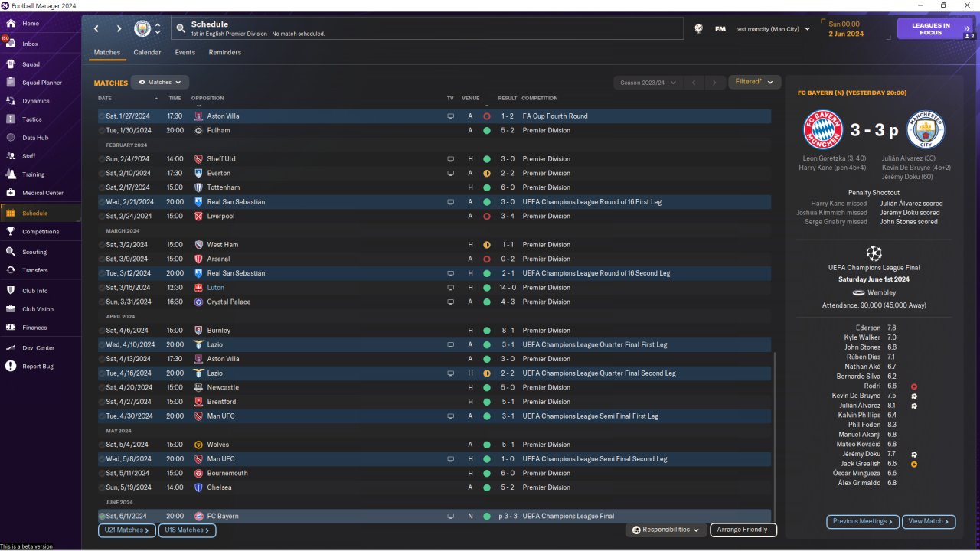The image size is (980, 551).
Task: Navigate back with the left arrow
Action: tap(96, 29)
